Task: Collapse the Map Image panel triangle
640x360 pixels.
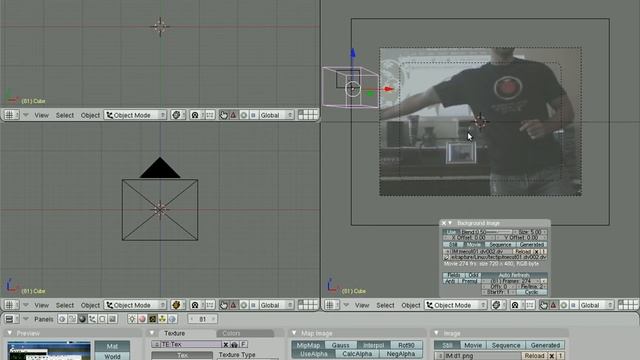Action: (294, 333)
